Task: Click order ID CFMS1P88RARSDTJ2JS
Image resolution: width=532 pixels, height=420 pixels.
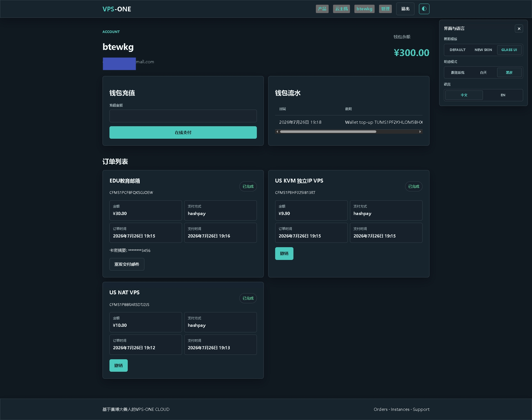Action: (x=129, y=305)
